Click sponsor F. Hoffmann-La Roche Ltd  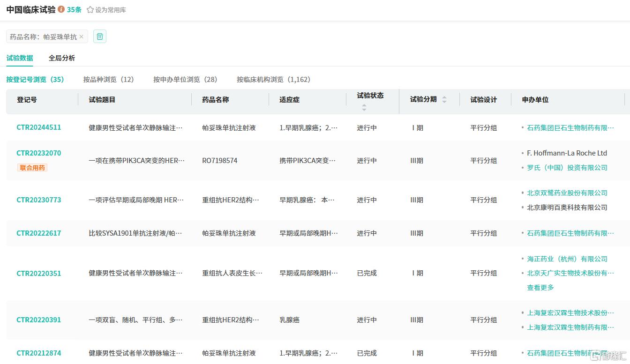tap(567, 153)
